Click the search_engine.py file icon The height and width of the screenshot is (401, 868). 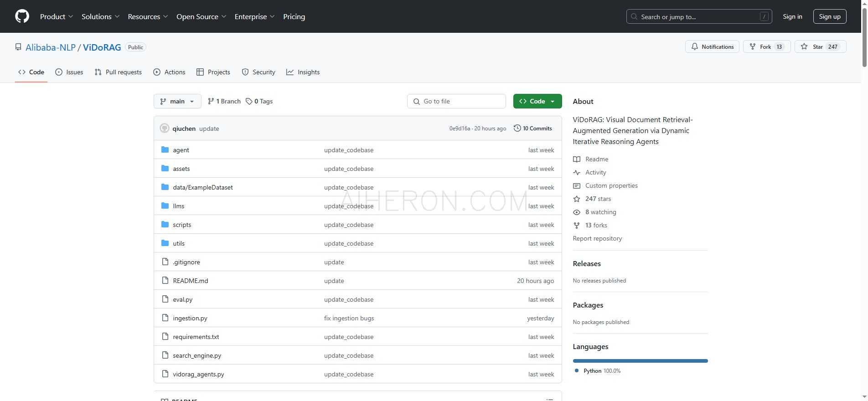click(x=165, y=355)
